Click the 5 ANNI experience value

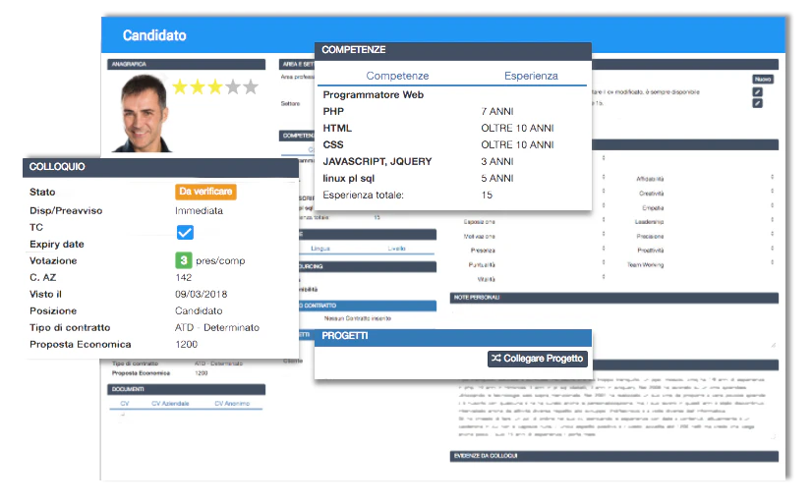pos(496,178)
